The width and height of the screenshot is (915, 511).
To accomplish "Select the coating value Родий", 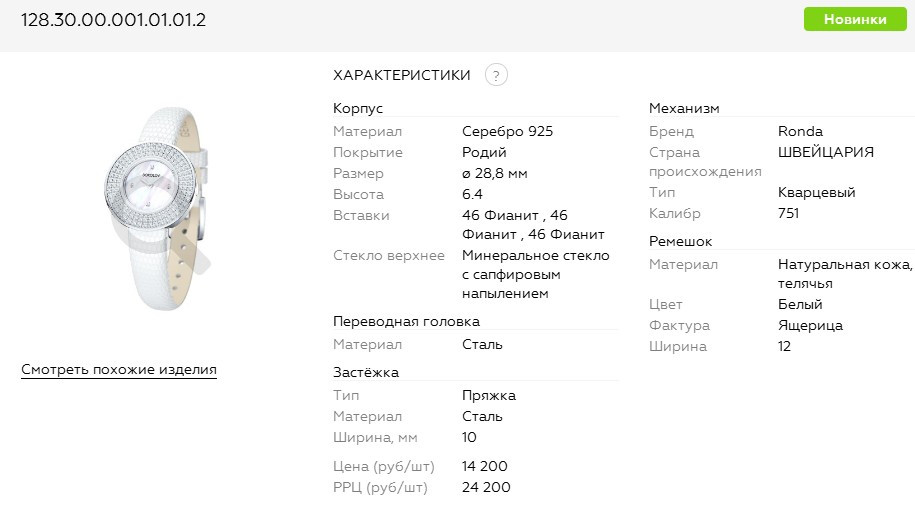I will coord(484,152).
